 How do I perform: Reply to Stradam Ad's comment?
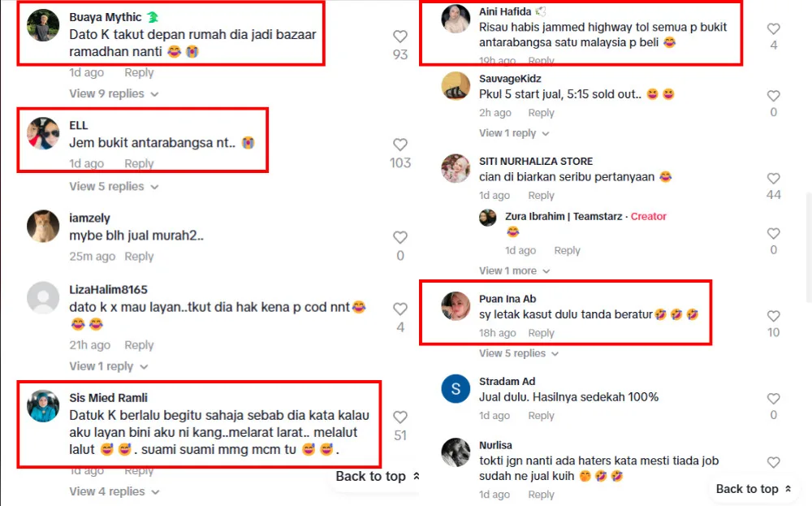541,415
